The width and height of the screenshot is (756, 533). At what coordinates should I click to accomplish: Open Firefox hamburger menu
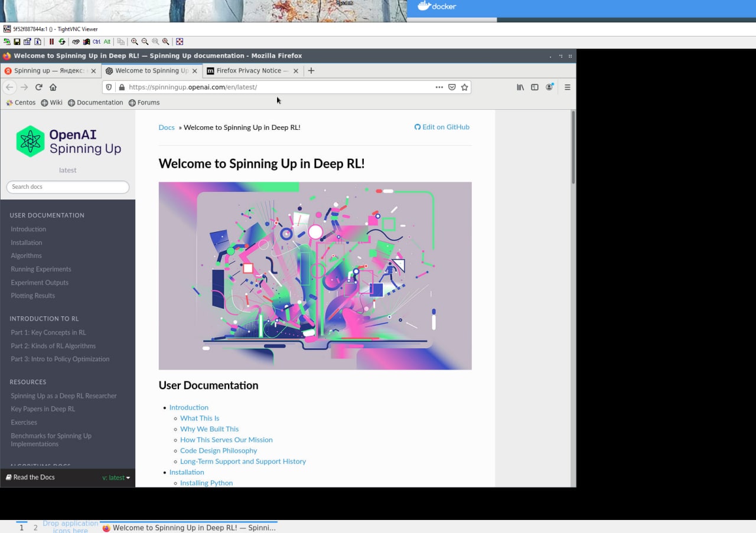coord(567,87)
